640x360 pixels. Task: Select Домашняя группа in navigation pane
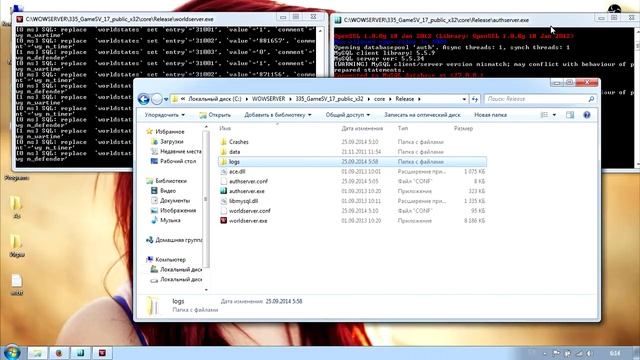178,240
